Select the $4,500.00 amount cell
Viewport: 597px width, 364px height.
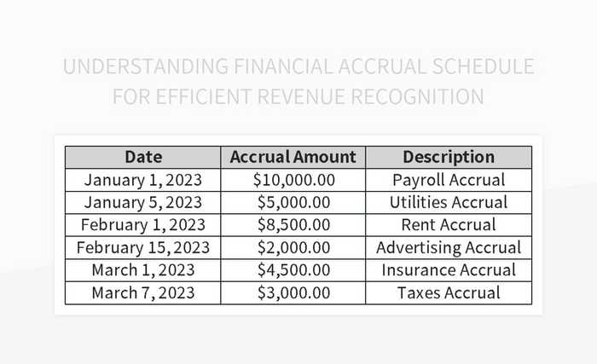click(293, 270)
